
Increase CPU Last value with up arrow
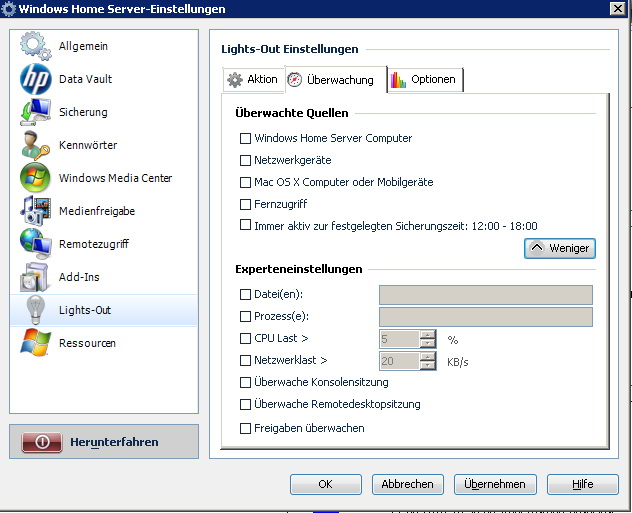click(428, 334)
